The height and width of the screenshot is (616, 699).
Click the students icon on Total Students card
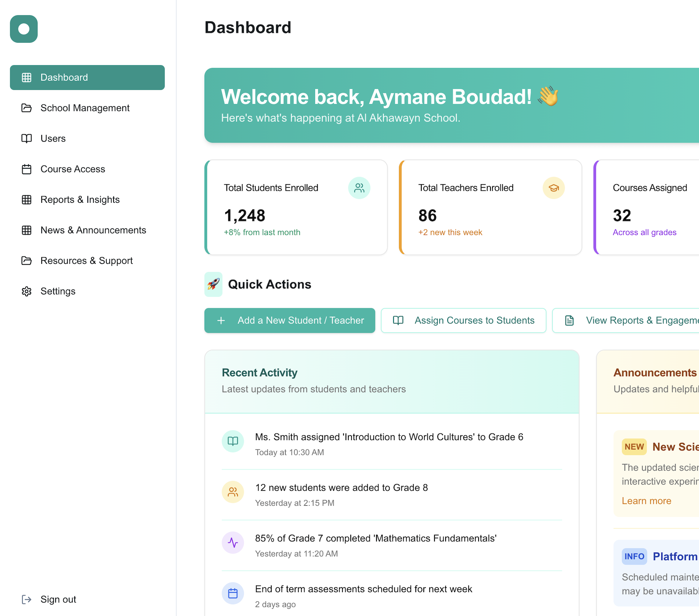tap(359, 188)
